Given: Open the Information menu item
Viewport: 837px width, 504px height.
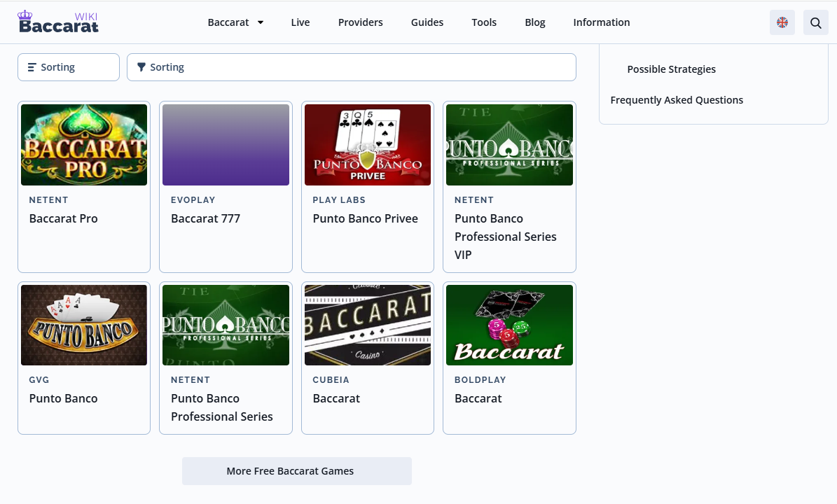Looking at the screenshot, I should pos(602,22).
